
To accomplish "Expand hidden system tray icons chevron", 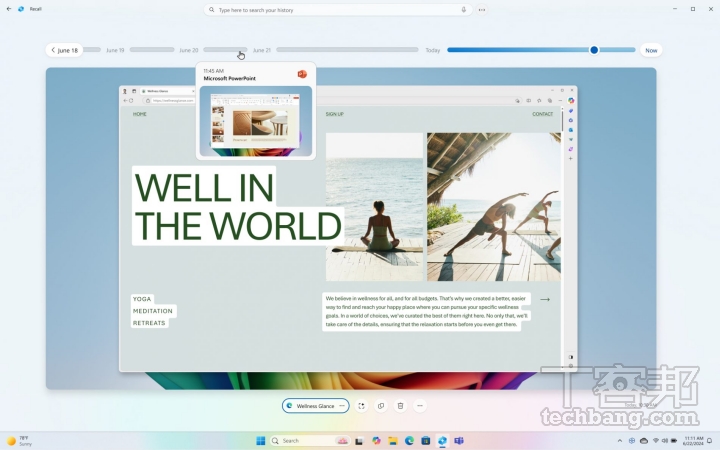I will [619, 441].
